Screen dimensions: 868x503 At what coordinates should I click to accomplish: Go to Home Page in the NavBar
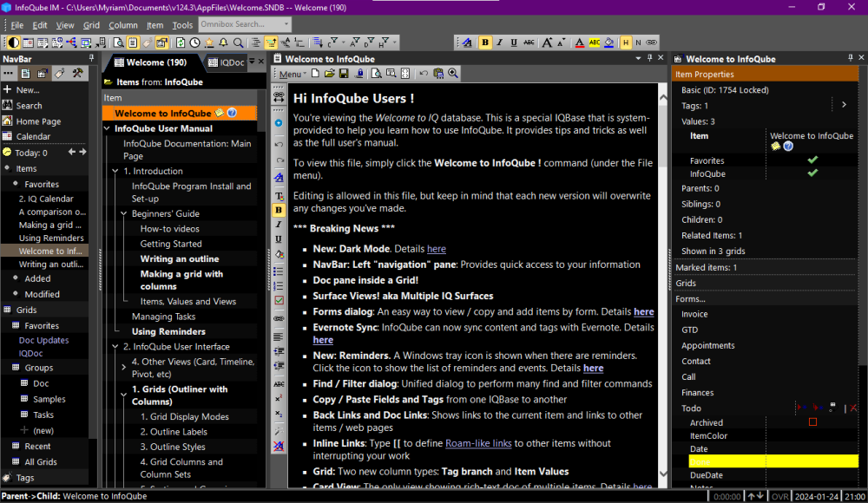coord(39,121)
